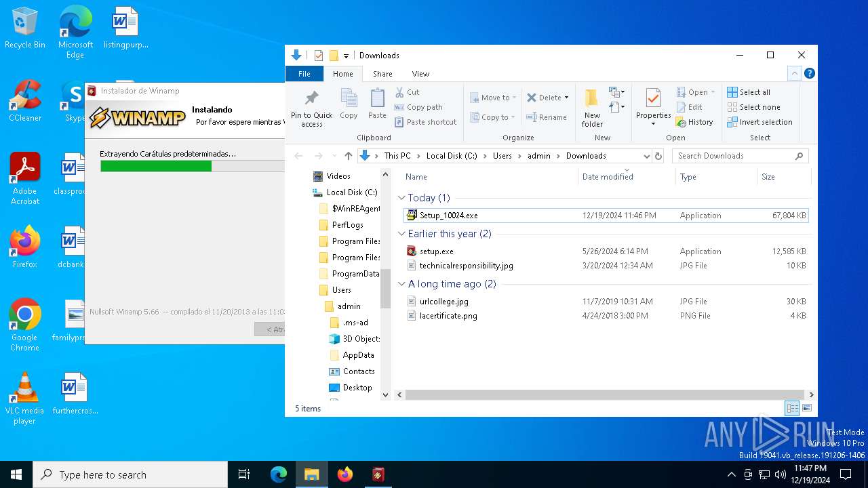Screen dimensions: 868x488
Task: Collapse A long time ago group
Action: (401, 284)
